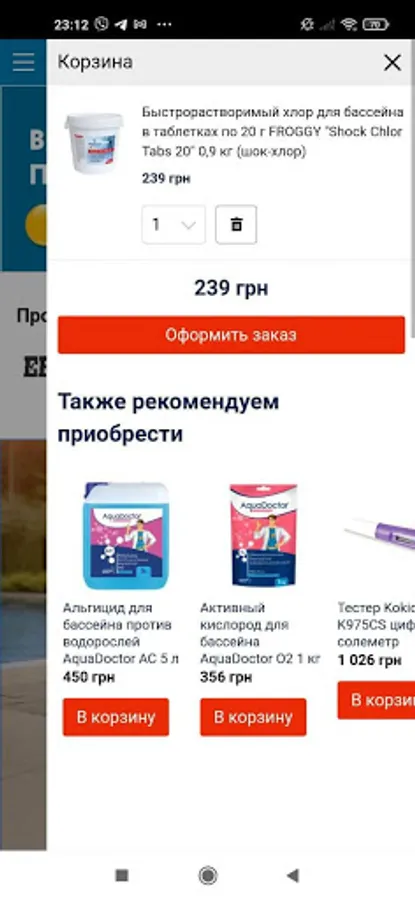Tap Android back navigation triangle
This screenshot has height=900, width=415.
pos(293,875)
